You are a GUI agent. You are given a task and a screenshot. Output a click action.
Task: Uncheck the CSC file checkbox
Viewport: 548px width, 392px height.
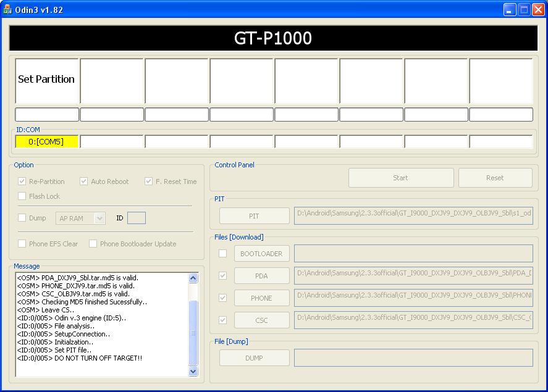222,320
